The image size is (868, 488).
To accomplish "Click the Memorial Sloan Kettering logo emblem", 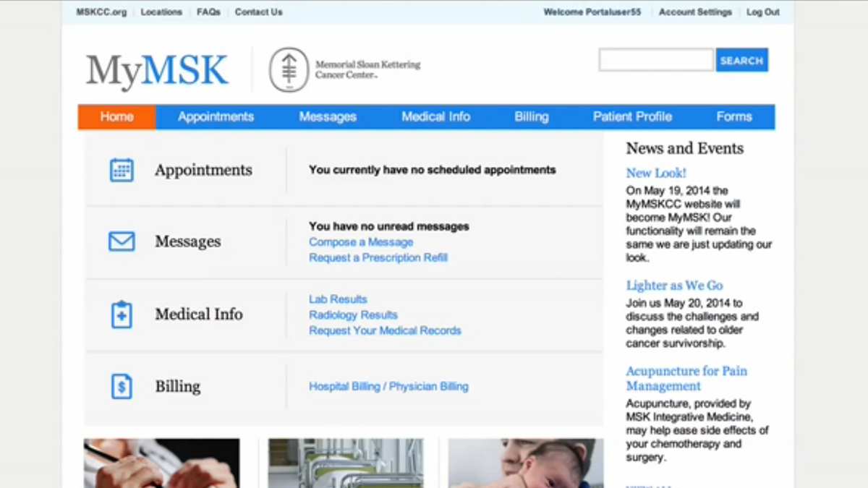I will pyautogui.click(x=289, y=70).
